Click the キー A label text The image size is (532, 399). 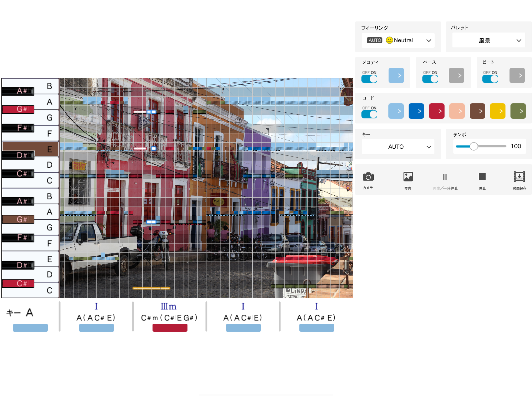20,313
